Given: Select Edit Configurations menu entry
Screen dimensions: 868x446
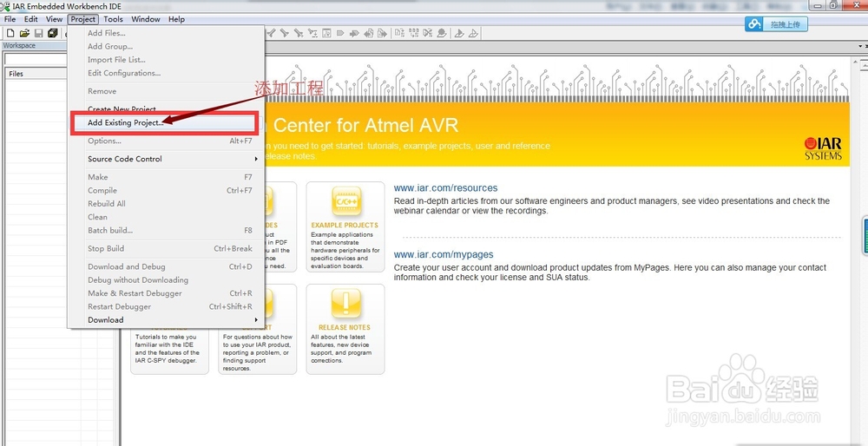Looking at the screenshot, I should click(166, 73).
